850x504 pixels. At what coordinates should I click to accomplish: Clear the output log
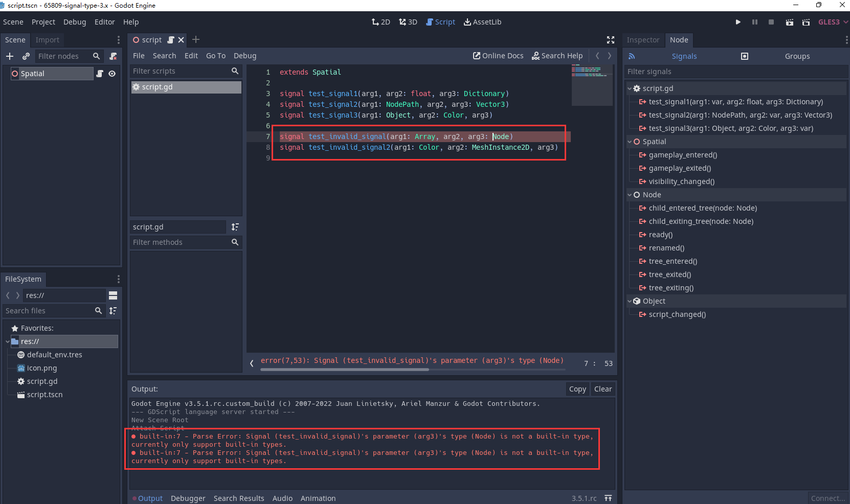click(603, 389)
